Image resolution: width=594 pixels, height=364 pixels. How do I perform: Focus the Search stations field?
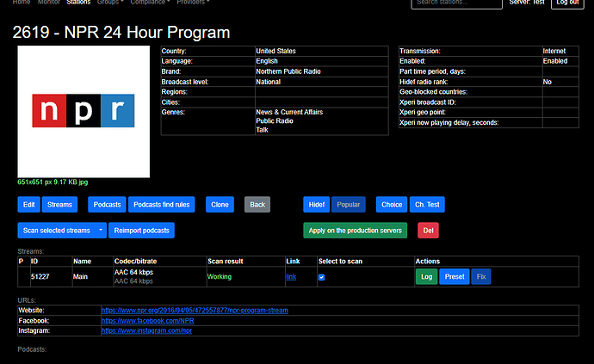[457, 3]
